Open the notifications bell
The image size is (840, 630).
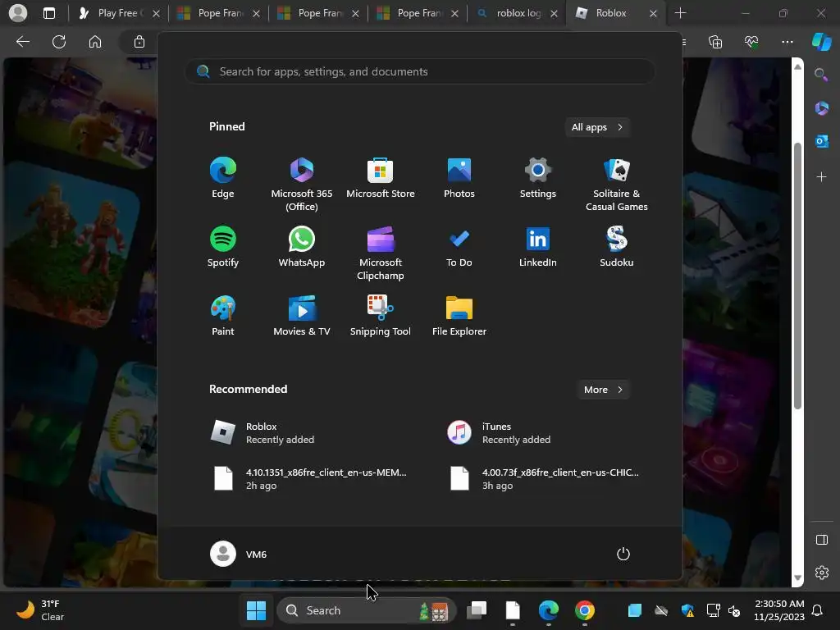click(x=818, y=610)
